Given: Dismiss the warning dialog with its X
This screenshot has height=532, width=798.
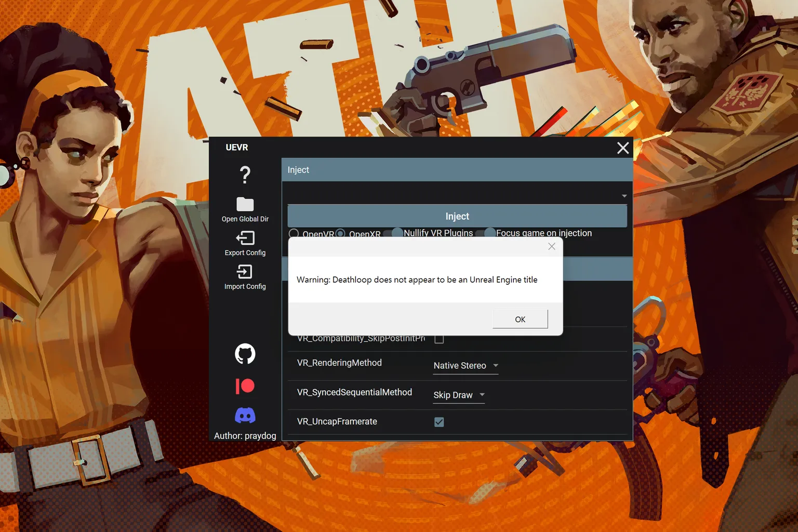Looking at the screenshot, I should click(552, 247).
